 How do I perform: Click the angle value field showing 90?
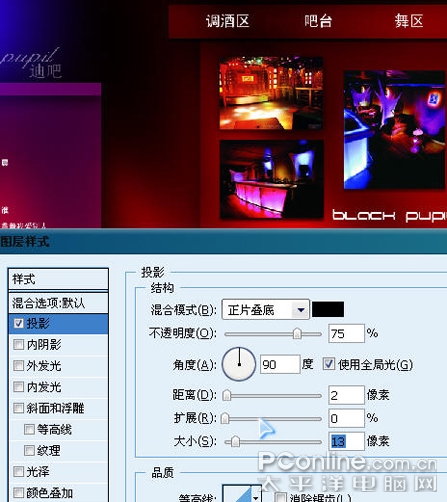(280, 364)
